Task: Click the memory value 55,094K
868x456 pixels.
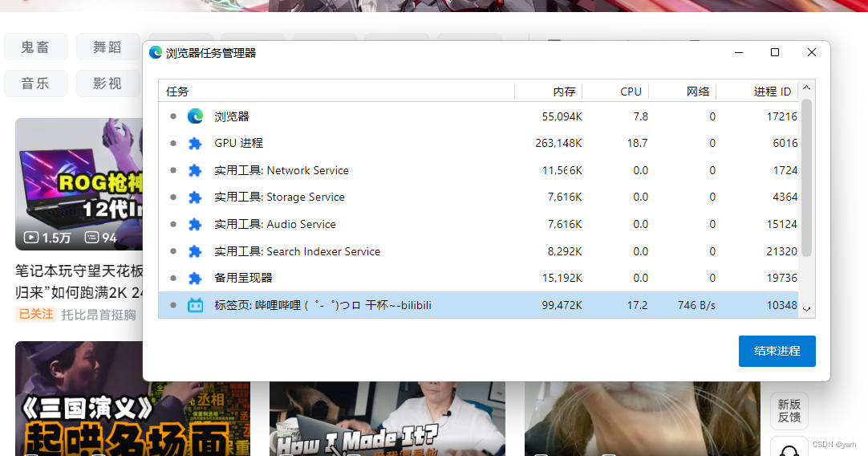Action: coord(562,116)
